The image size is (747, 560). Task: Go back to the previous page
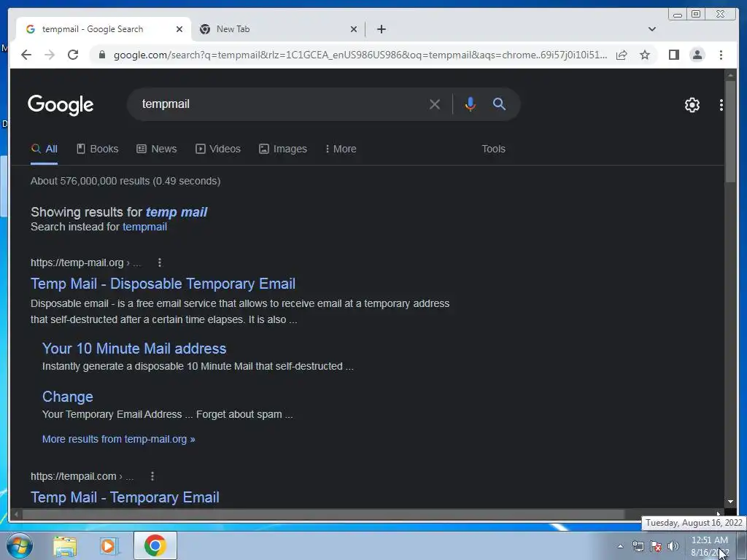click(x=26, y=55)
